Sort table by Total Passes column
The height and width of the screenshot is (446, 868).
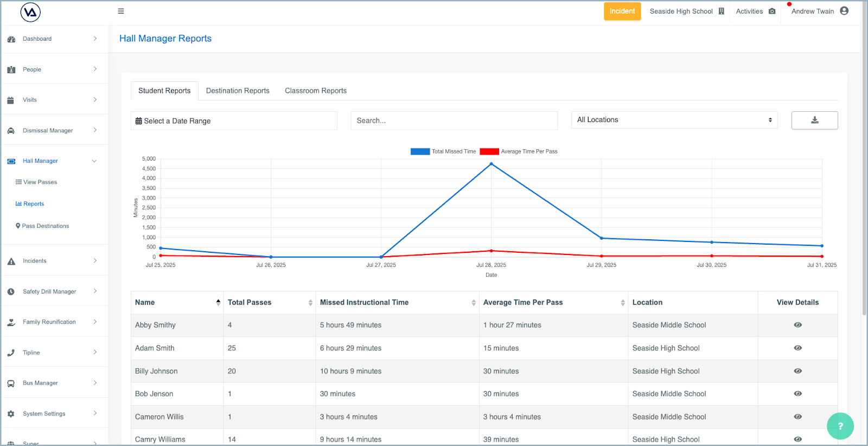pyautogui.click(x=270, y=303)
